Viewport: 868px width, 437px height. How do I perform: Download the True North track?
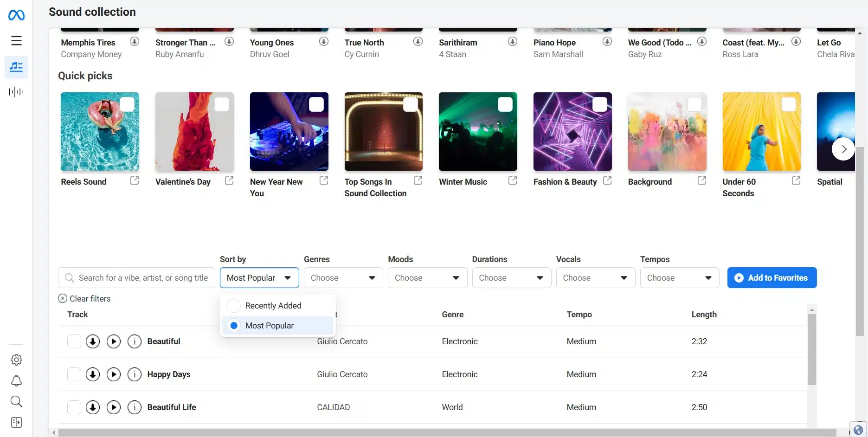[x=418, y=42]
